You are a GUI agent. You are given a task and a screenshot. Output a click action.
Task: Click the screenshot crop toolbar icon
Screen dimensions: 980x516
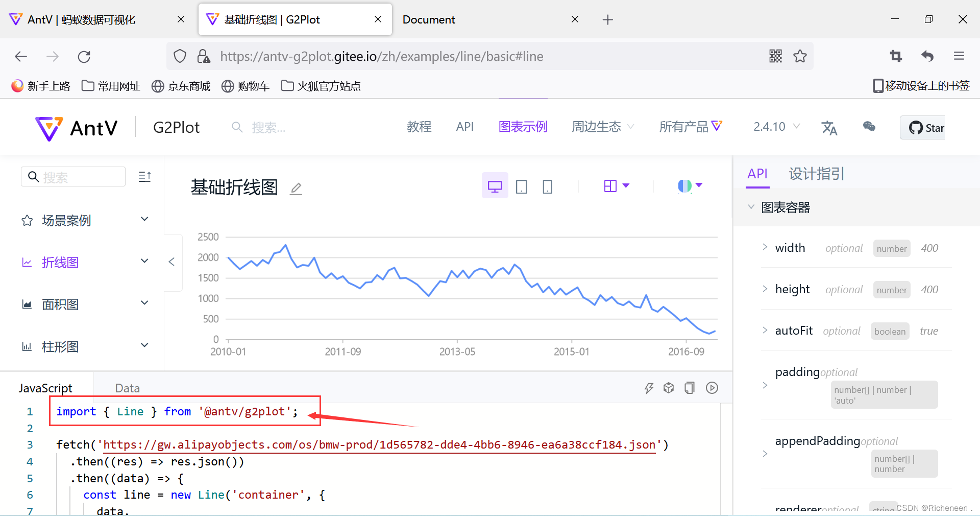(896, 56)
